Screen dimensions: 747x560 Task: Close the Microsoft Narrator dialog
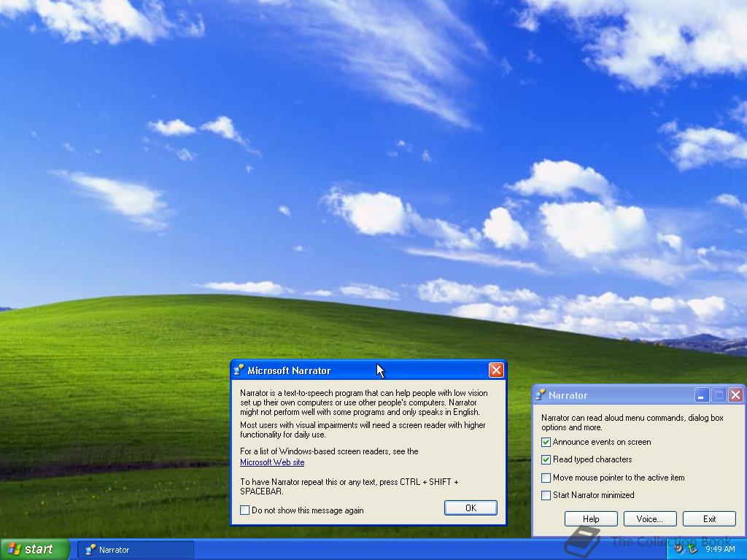[x=496, y=370]
